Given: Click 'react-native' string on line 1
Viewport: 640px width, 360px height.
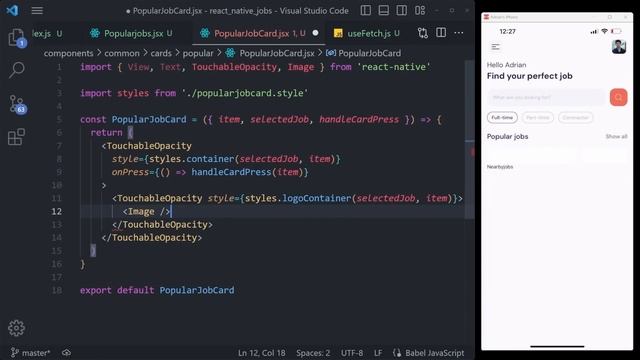Looking at the screenshot, I should click(x=393, y=67).
